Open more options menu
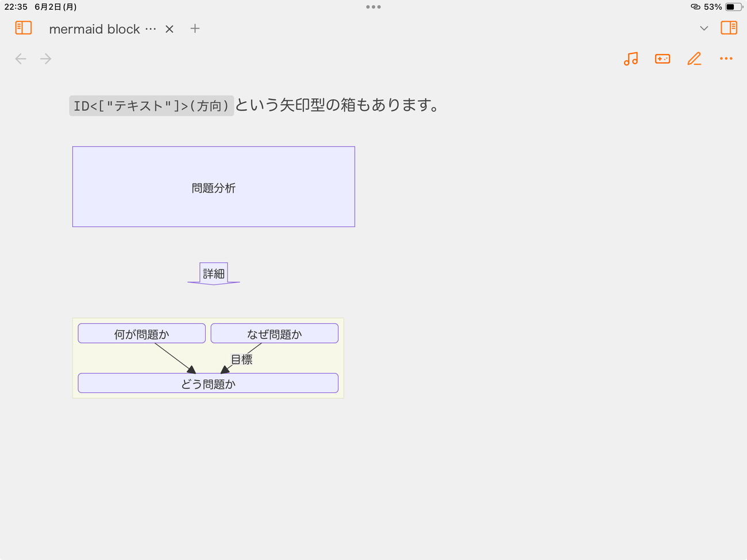The image size is (747, 560). (x=726, y=59)
